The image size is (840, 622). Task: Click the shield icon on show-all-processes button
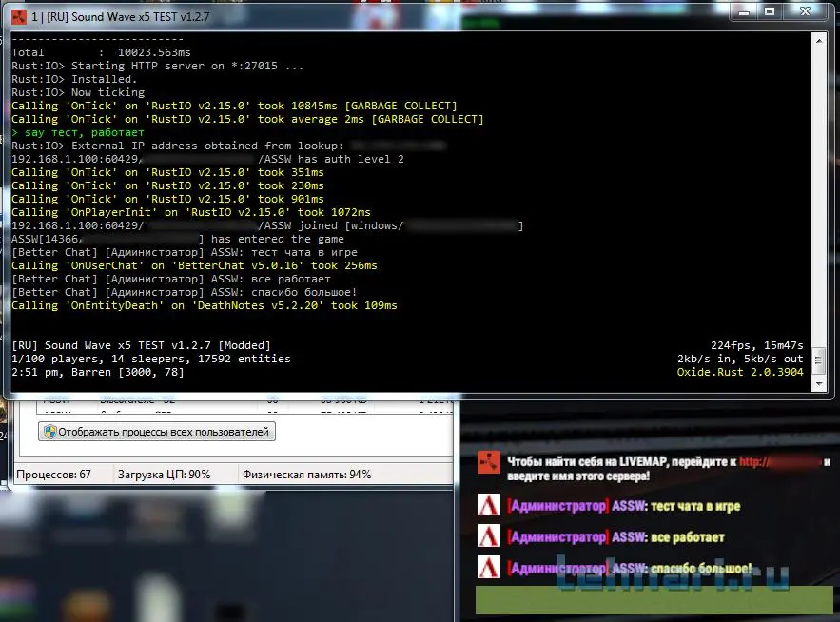[x=49, y=432]
